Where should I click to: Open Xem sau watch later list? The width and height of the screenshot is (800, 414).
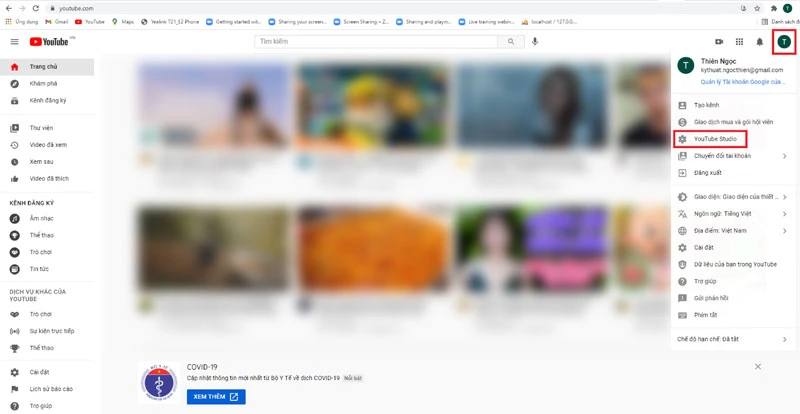tap(47, 162)
